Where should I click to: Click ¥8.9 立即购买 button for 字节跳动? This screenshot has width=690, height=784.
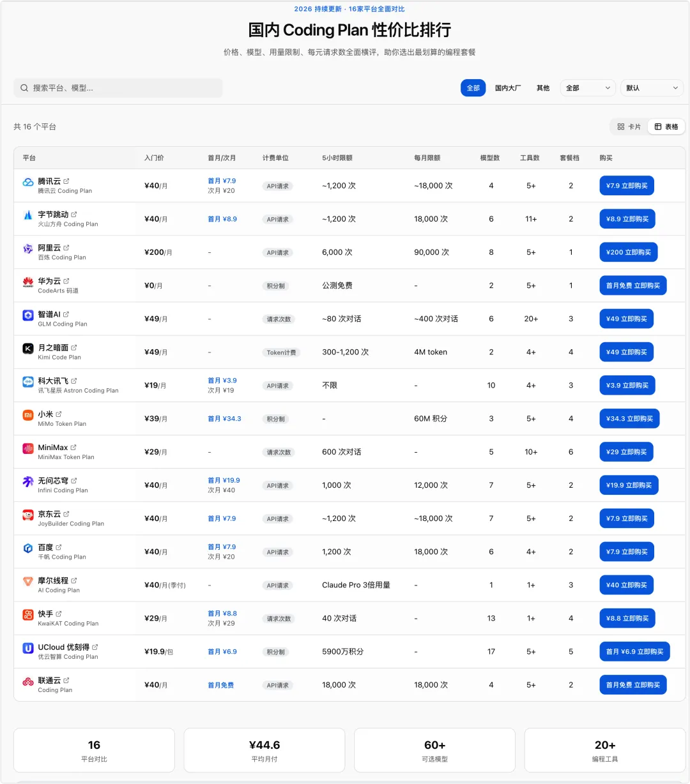coord(627,219)
